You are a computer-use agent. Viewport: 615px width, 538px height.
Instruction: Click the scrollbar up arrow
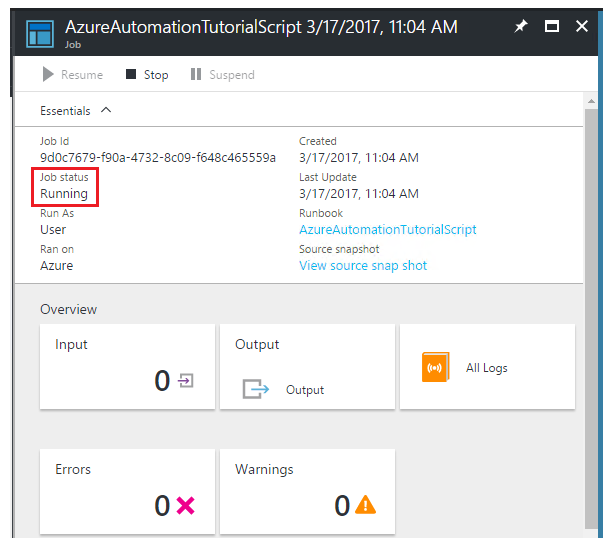click(591, 102)
